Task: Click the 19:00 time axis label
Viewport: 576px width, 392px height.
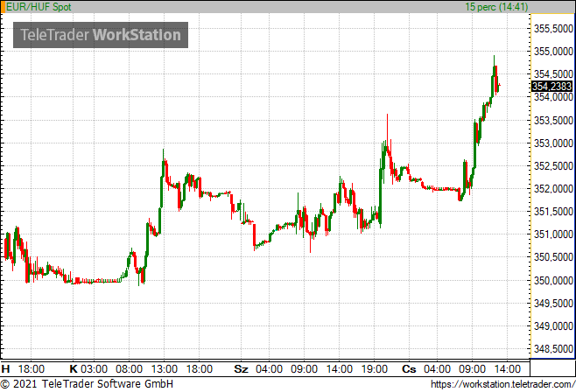Action: (x=375, y=369)
